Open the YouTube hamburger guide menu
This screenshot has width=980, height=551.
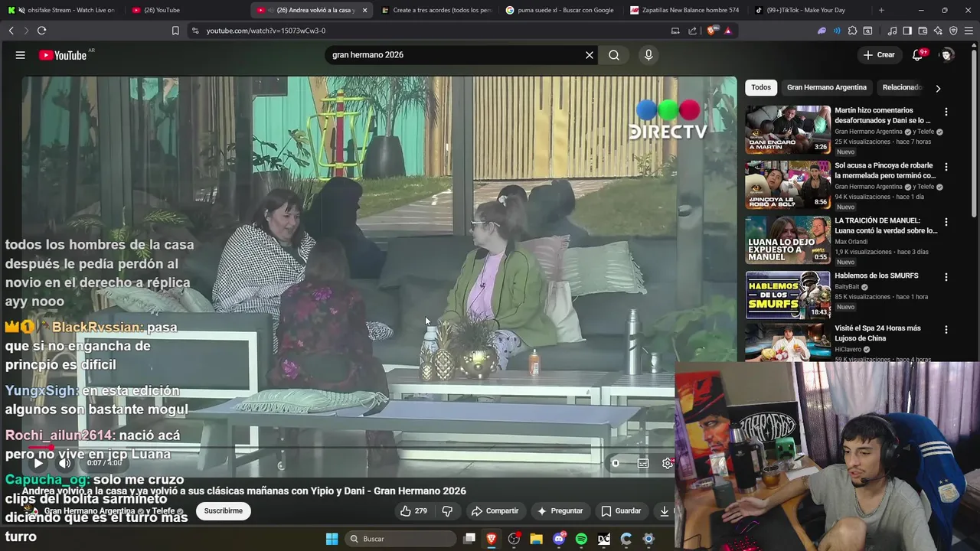click(21, 55)
